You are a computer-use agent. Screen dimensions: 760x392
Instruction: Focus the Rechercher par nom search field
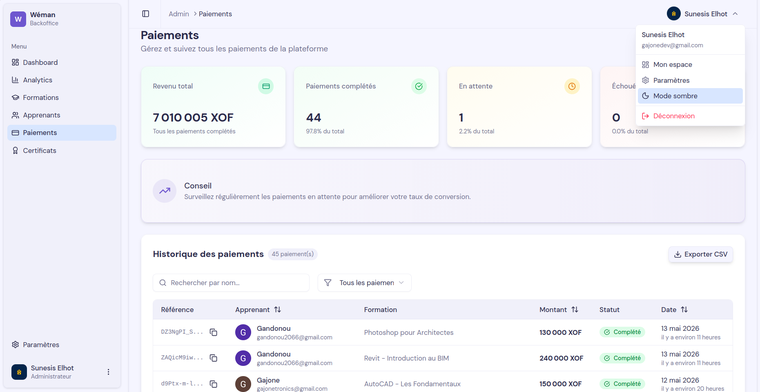(231, 282)
